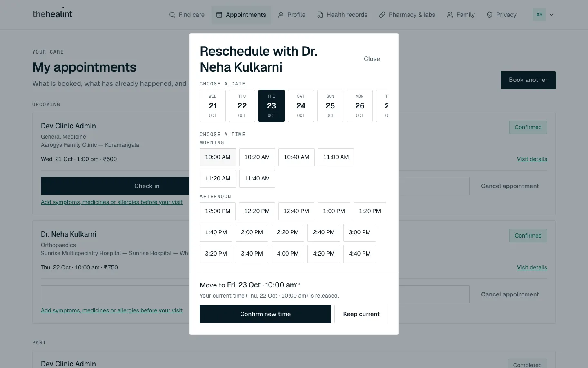Click Confirm new time button
The image size is (588, 368).
click(265, 314)
